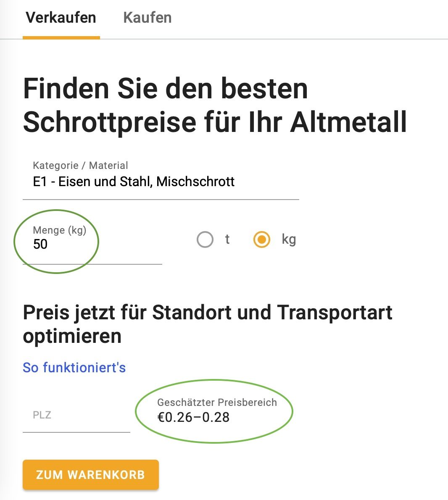This screenshot has width=448, height=500.
Task: Open the "So funktioniert's" link
Action: 74,368
